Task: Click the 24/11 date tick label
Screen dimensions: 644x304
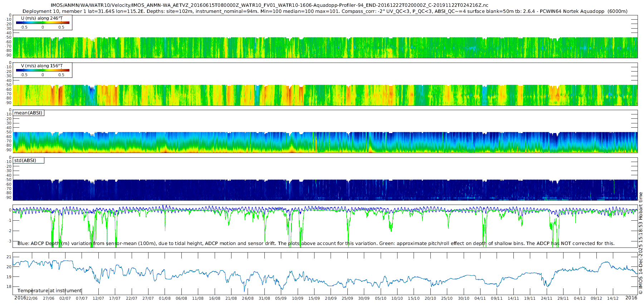Action: pyautogui.click(x=546, y=298)
